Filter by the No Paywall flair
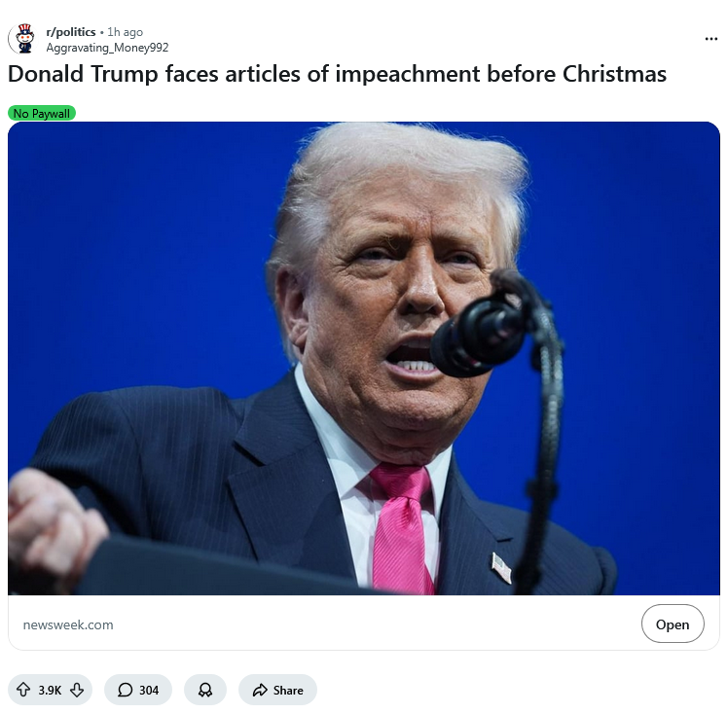The image size is (728, 713). [42, 113]
